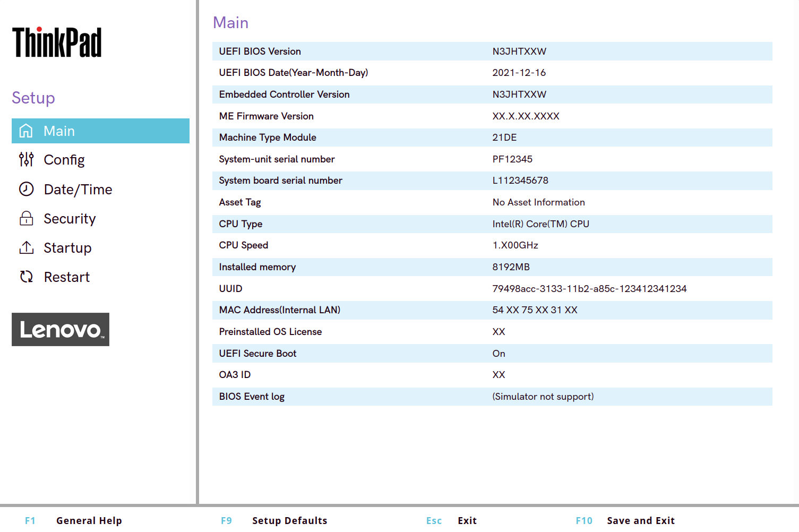This screenshot has height=532, width=799.
Task: Select the CPU Type label
Action: (x=240, y=224)
